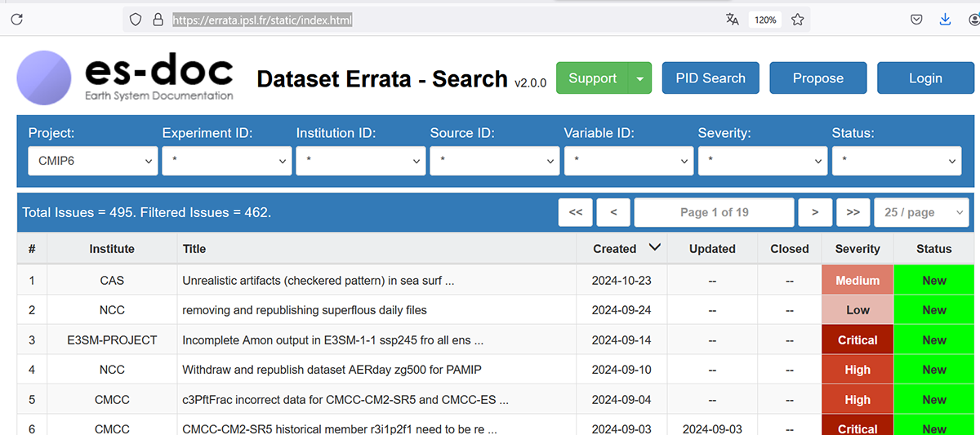Screen dimensions: 980x435
Task: Click the 120% zoom level indicator
Action: coord(765,20)
